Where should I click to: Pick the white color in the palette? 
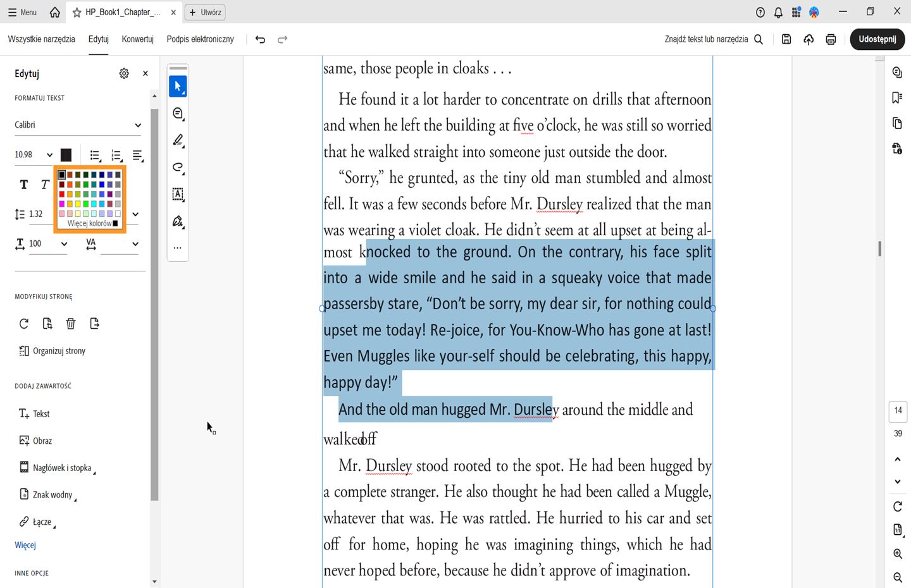pos(118,214)
